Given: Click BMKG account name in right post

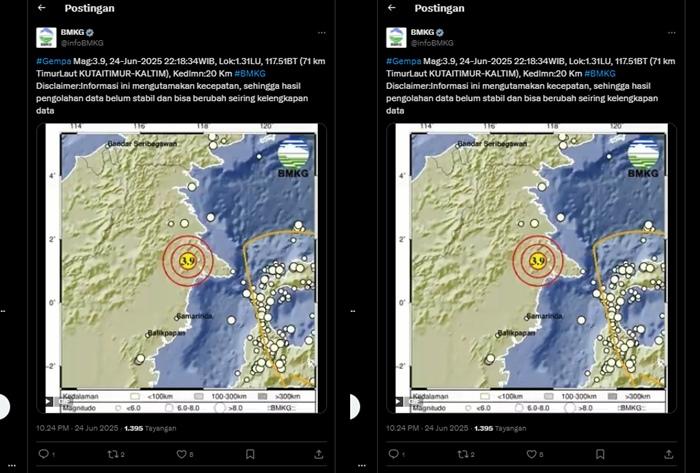Looking at the screenshot, I should coord(422,32).
